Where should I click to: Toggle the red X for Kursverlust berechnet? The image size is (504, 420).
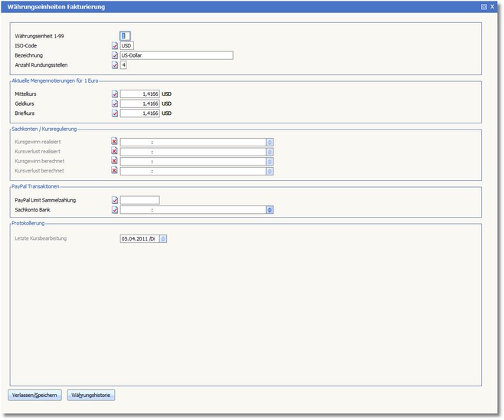point(115,171)
